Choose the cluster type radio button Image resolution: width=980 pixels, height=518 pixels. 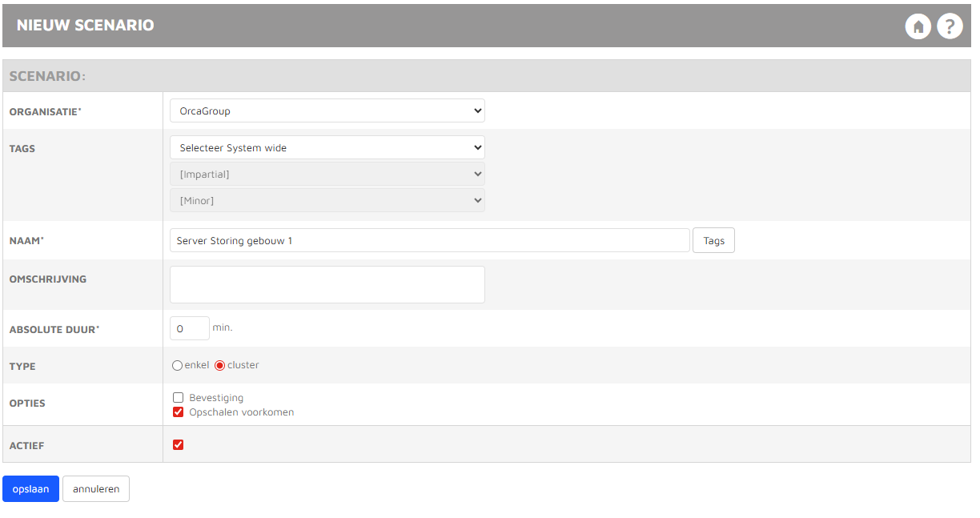[x=219, y=365]
